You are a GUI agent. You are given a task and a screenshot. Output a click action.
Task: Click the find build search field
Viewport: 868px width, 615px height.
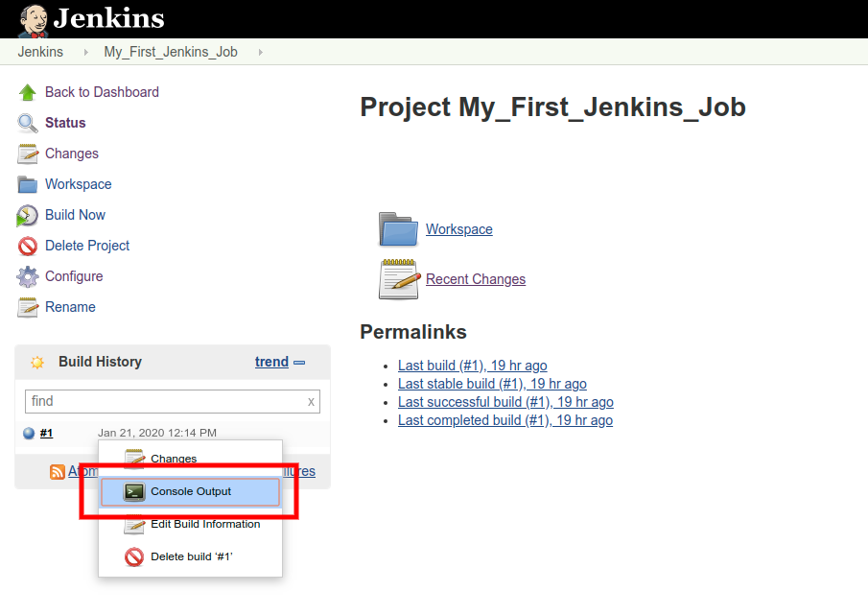172,402
